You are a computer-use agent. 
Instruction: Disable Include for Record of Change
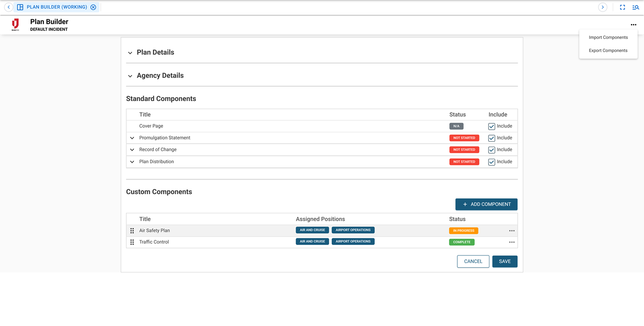pyautogui.click(x=491, y=149)
